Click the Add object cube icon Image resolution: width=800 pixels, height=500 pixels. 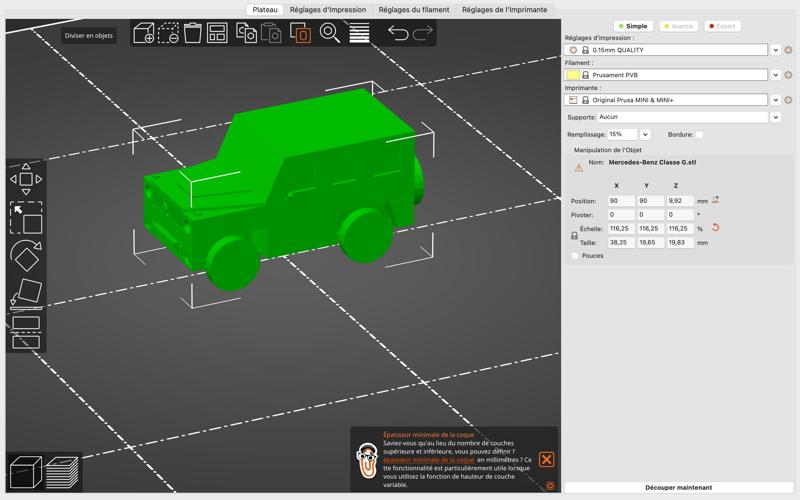(143, 33)
